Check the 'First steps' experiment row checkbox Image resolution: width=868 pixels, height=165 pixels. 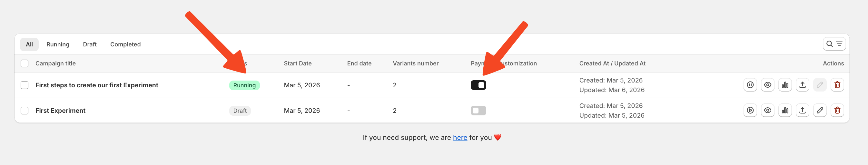25,85
